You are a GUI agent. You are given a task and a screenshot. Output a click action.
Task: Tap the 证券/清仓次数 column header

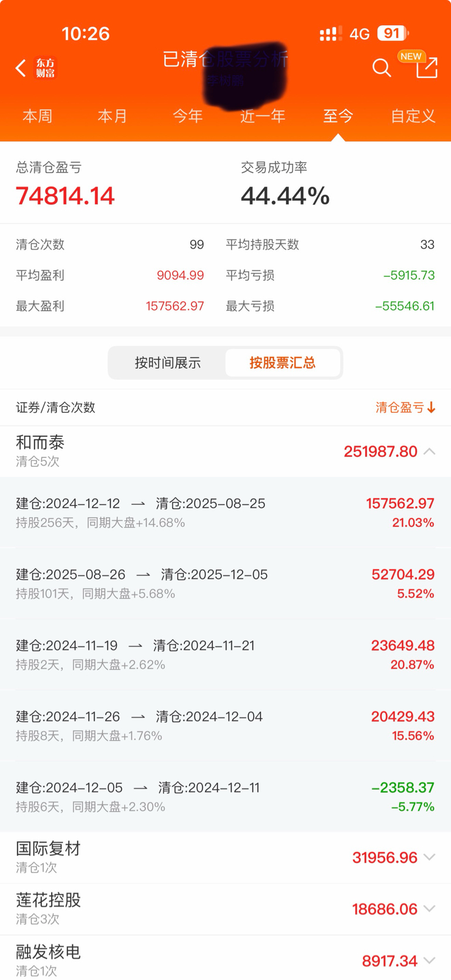pyautogui.click(x=56, y=408)
